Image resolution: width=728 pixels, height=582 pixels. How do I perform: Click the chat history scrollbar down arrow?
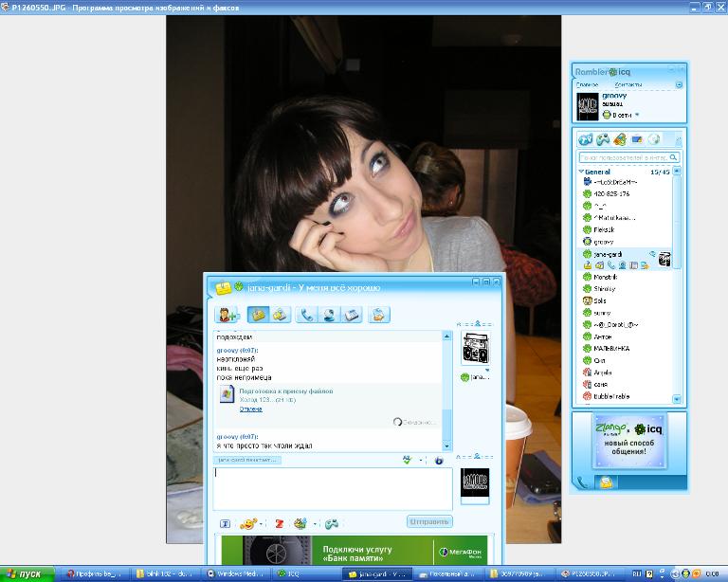click(x=446, y=446)
